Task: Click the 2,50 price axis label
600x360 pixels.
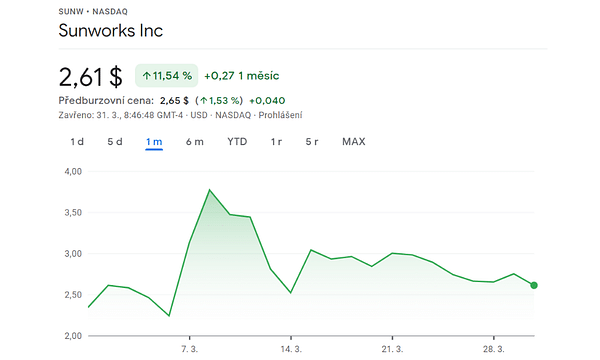Action: [73, 295]
